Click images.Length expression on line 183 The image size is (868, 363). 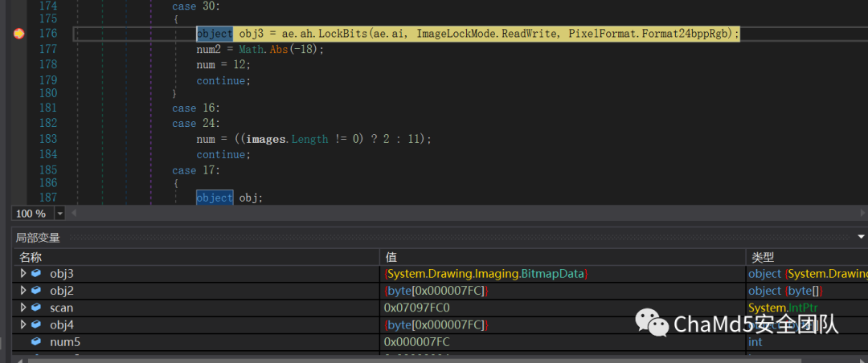[x=287, y=140]
